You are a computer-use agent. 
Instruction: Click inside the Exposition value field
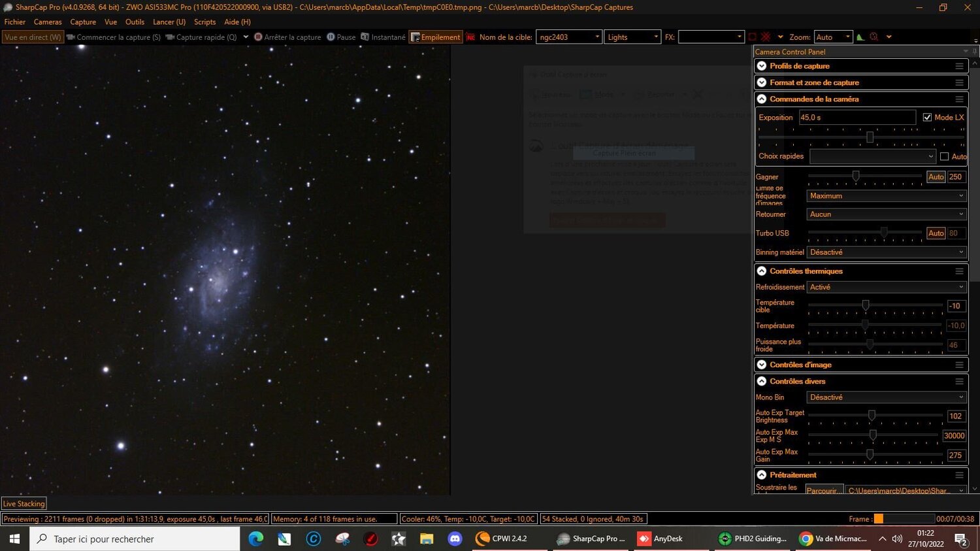coord(856,117)
